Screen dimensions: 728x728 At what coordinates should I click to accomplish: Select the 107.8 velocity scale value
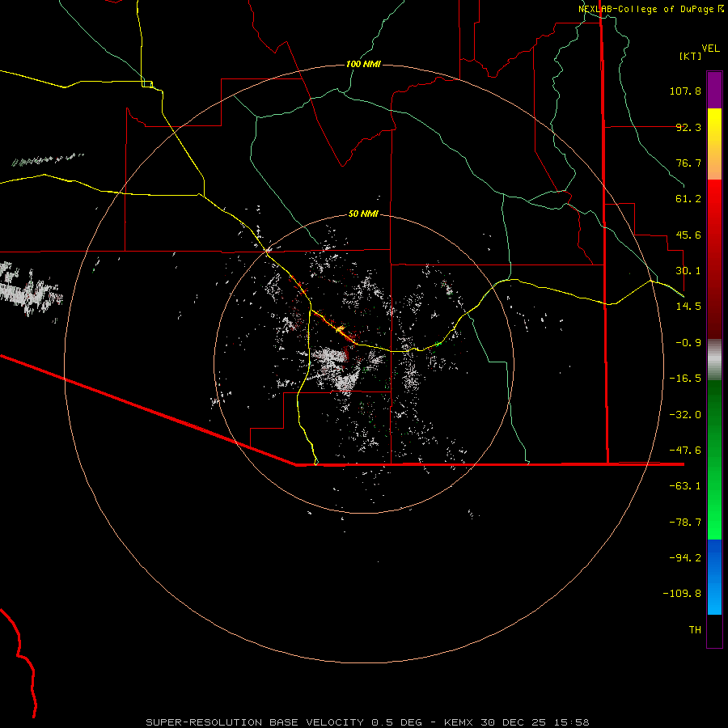[685, 91]
